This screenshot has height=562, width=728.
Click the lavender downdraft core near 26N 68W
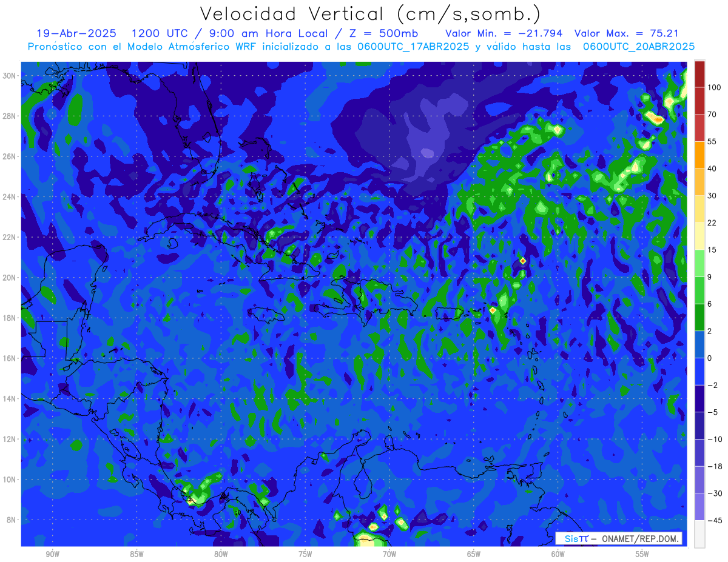427,152
